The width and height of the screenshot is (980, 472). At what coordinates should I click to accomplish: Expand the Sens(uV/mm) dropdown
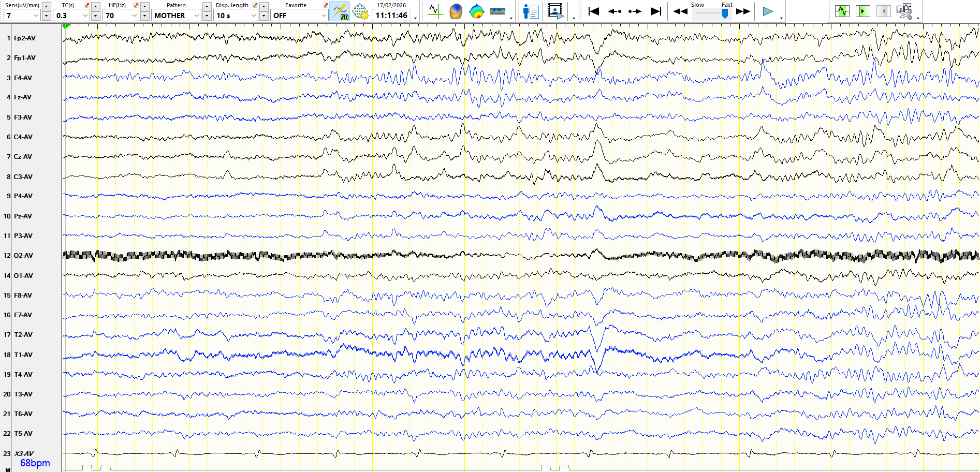[36, 16]
